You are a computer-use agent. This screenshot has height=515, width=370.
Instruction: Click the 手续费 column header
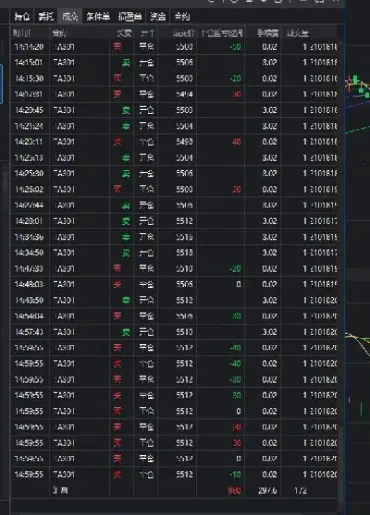[x=268, y=33]
